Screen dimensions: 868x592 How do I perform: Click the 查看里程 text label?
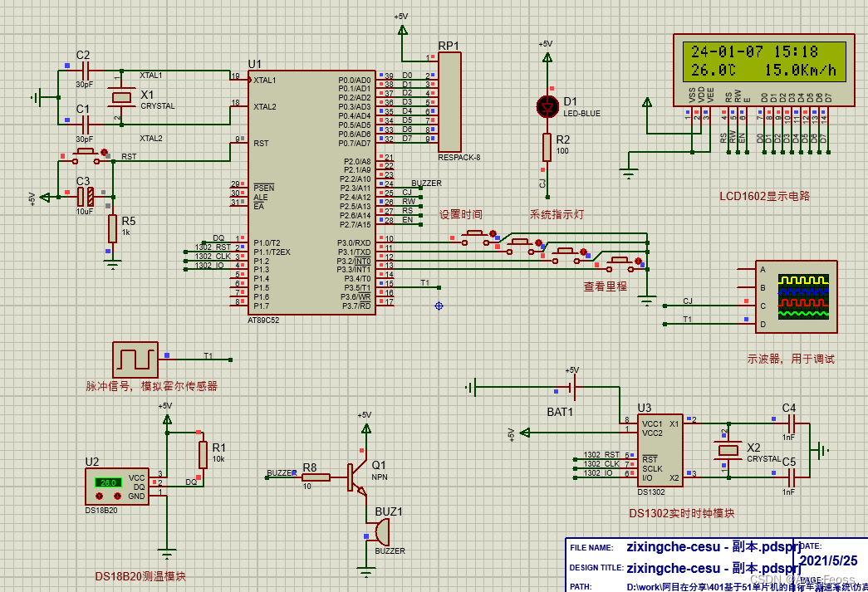[x=605, y=286]
